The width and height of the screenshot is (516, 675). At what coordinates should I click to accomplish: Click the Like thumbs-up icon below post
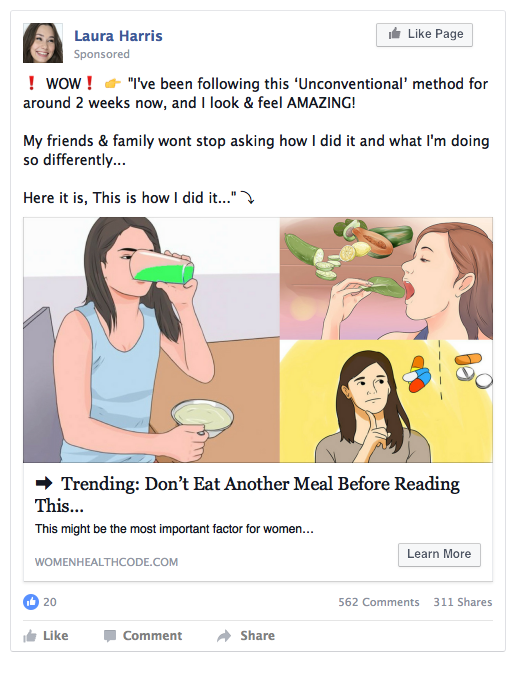click(x=30, y=636)
